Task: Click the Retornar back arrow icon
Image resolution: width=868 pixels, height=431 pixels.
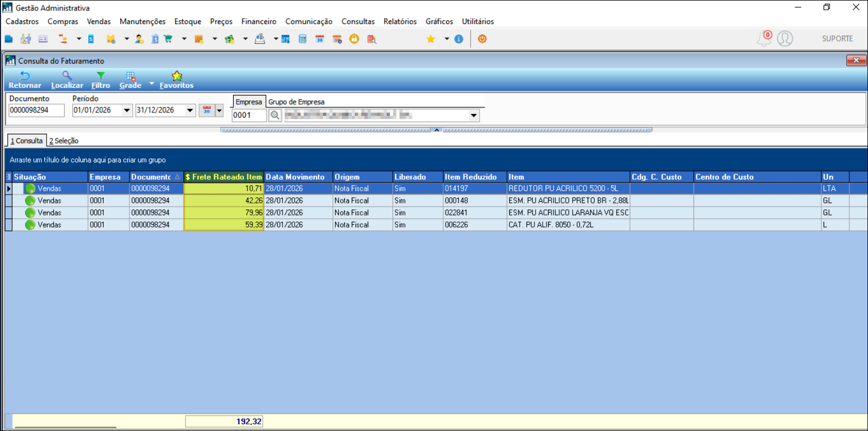Action: [25, 76]
